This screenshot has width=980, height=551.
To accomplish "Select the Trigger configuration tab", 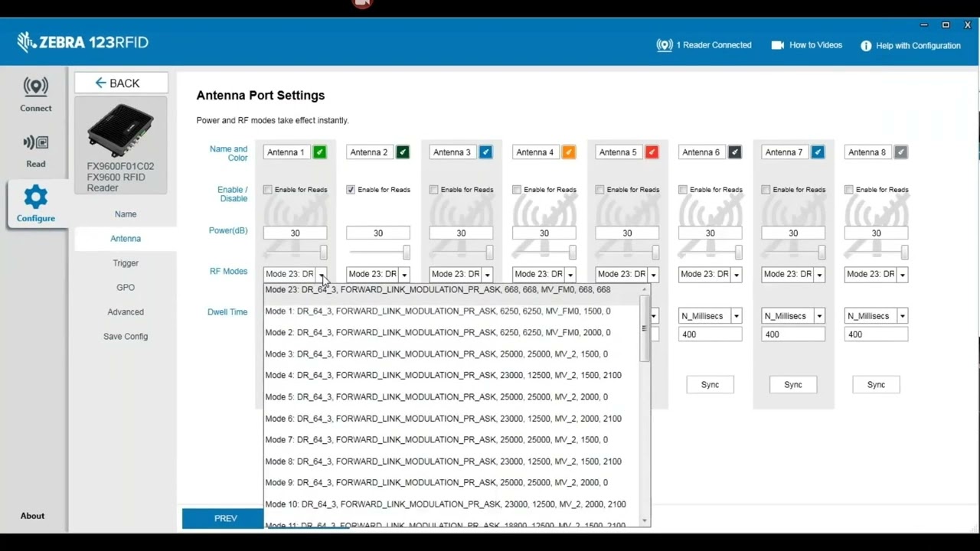I will click(x=126, y=263).
